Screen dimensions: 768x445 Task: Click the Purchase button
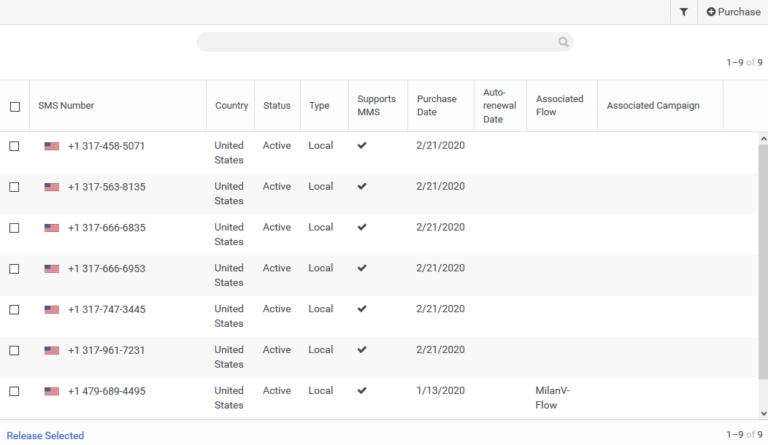[733, 12]
